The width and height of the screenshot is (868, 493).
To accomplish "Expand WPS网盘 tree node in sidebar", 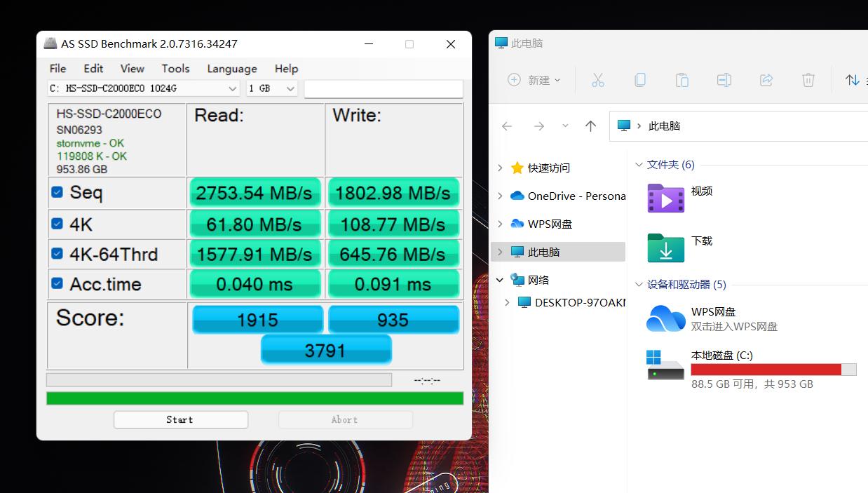I will point(500,224).
